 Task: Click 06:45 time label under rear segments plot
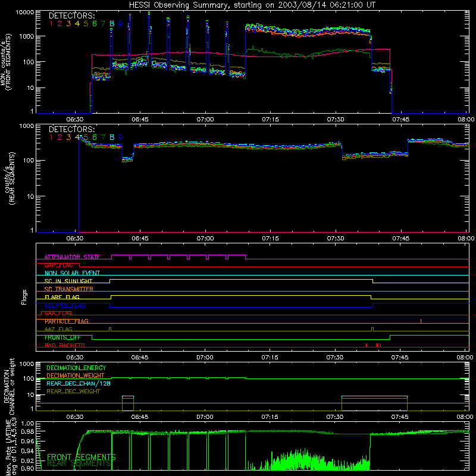pos(140,239)
